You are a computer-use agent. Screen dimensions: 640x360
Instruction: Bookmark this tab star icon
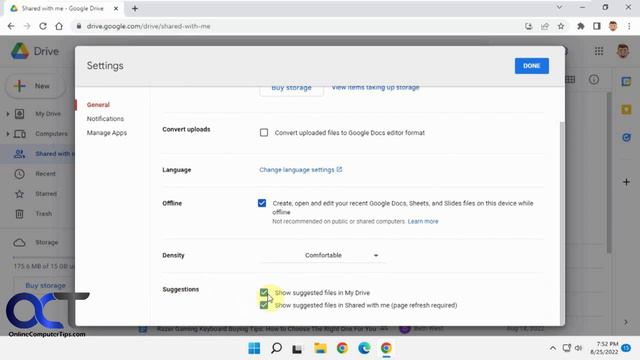pyautogui.click(x=561, y=26)
